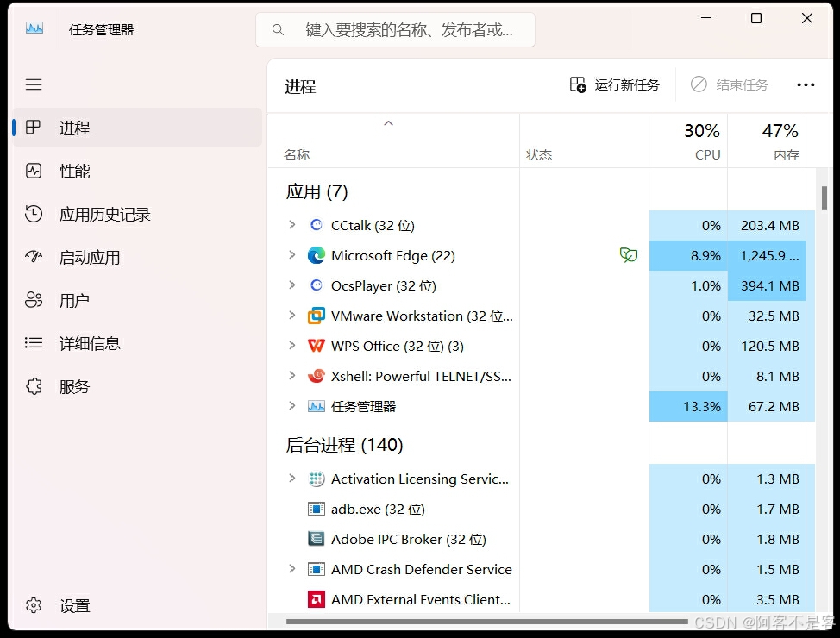Viewport: 840px width, 638px height.
Task: Expand the WPS Office (3) group
Action: tap(292, 345)
